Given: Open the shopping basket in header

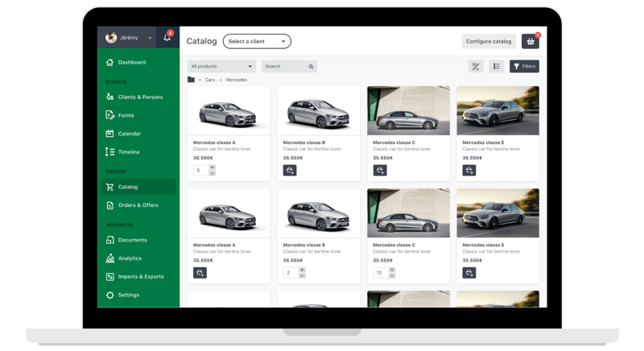Looking at the screenshot, I should coord(530,41).
